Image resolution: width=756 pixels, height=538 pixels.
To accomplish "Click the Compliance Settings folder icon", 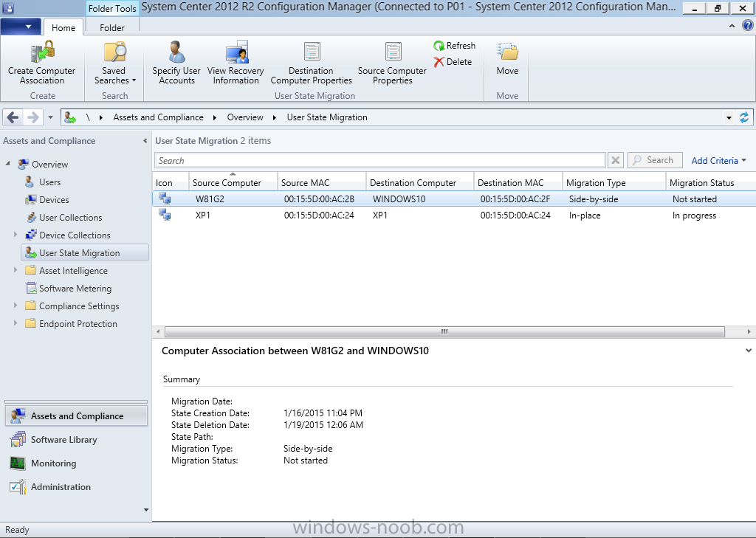I will pos(30,306).
